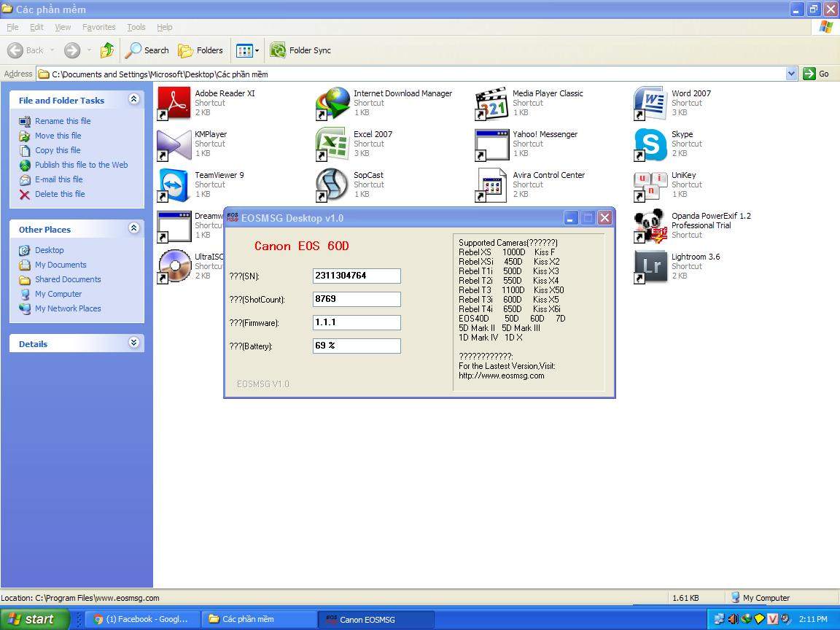Click Delete this file link
Viewport: 840px width, 630px height.
(60, 194)
